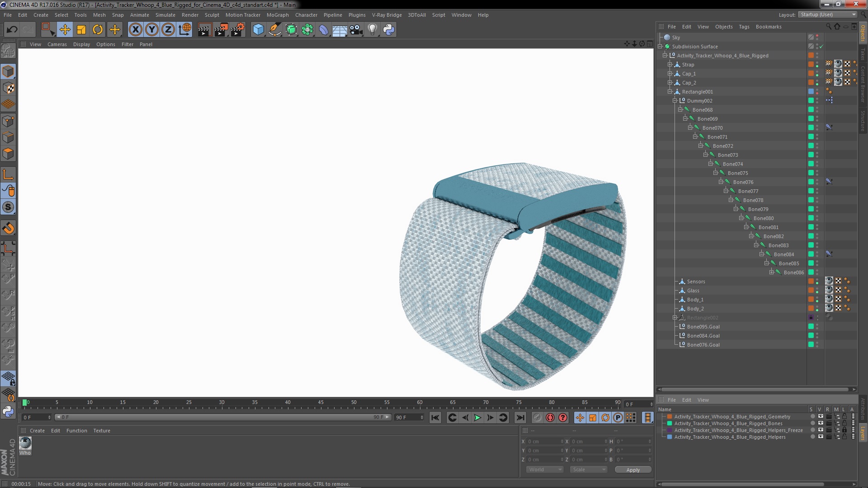
Task: Toggle visibility eye for Bones layer
Action: click(x=821, y=423)
